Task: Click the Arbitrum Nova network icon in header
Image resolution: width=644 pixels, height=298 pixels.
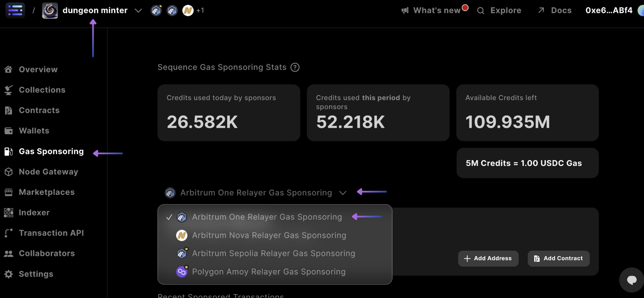Action: coord(188,10)
